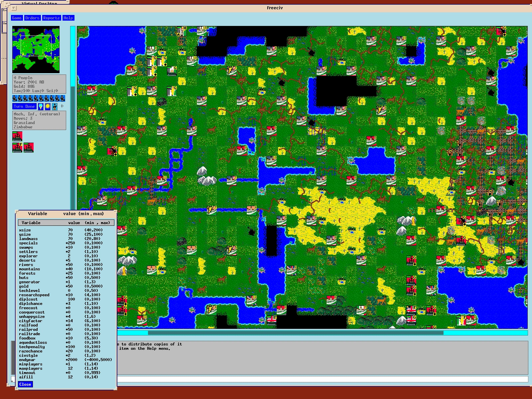
Task: Select the swamps variable row
Action: (66, 247)
